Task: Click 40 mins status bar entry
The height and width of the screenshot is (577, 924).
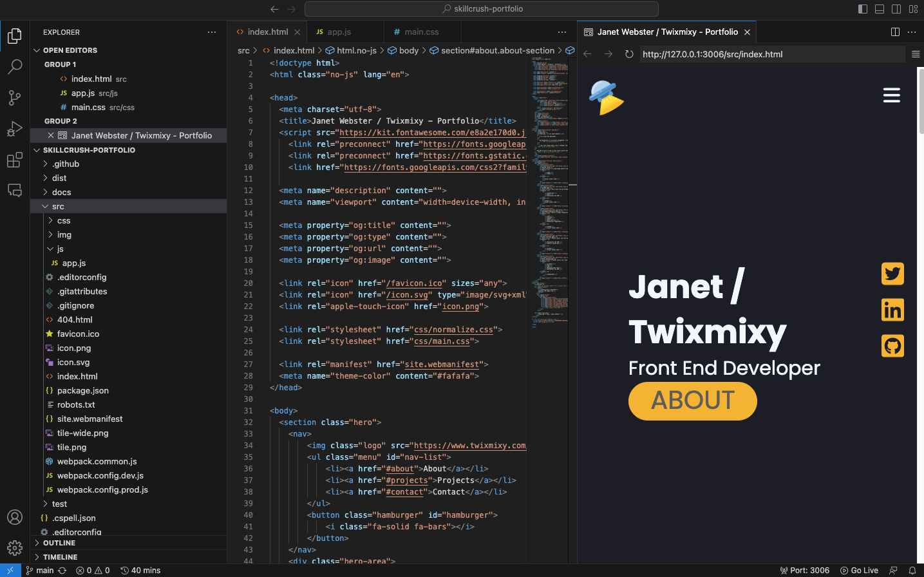Action: (140, 571)
